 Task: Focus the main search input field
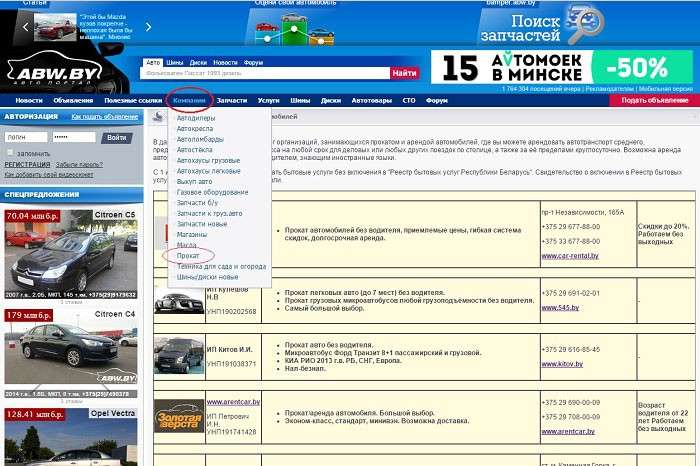265,73
